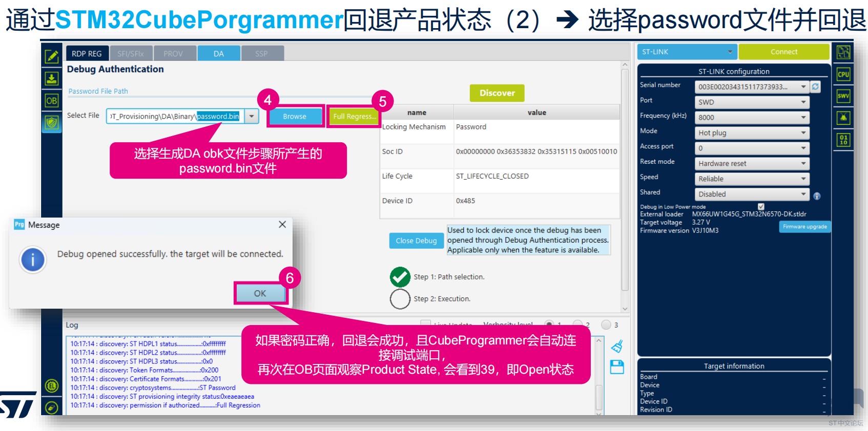Select verbosity level 2 radio button

[x=578, y=325]
